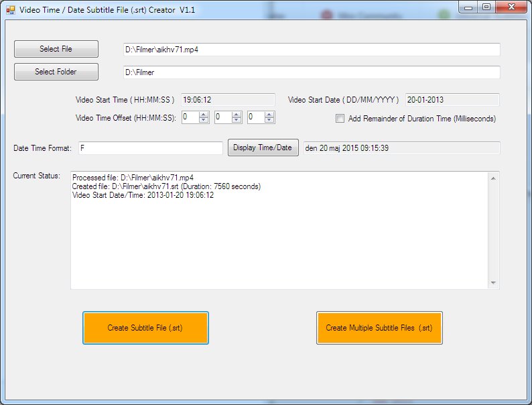Click inside the minutes offset number box

[223, 117]
